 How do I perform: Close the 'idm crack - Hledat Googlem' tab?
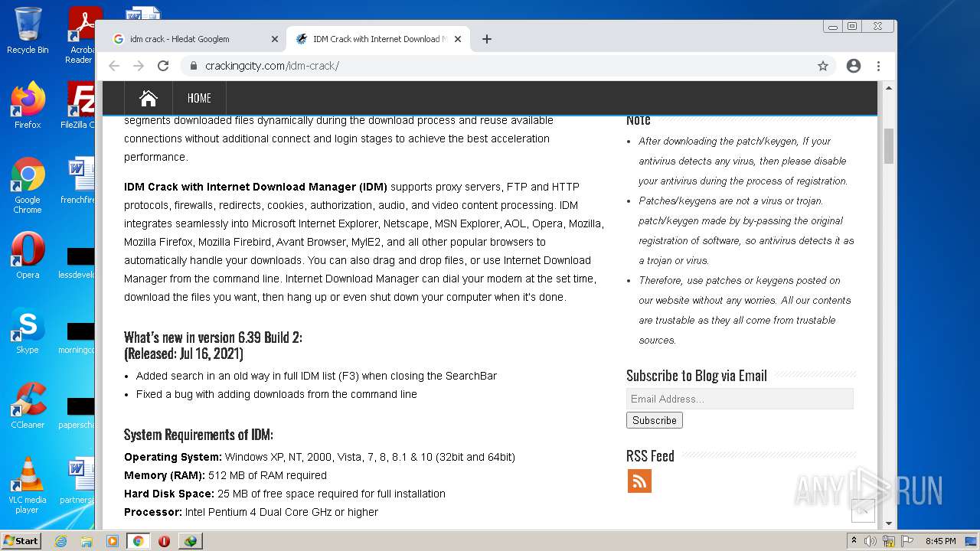275,39
